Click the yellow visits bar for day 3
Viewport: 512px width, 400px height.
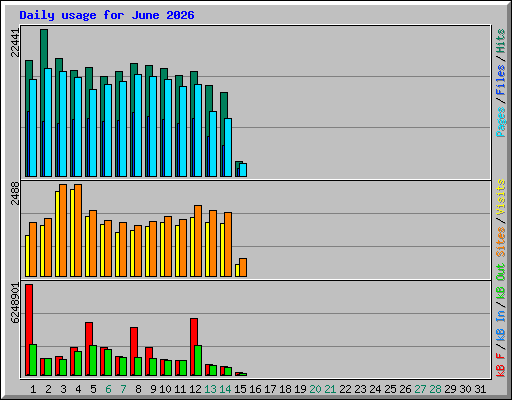tap(57, 234)
